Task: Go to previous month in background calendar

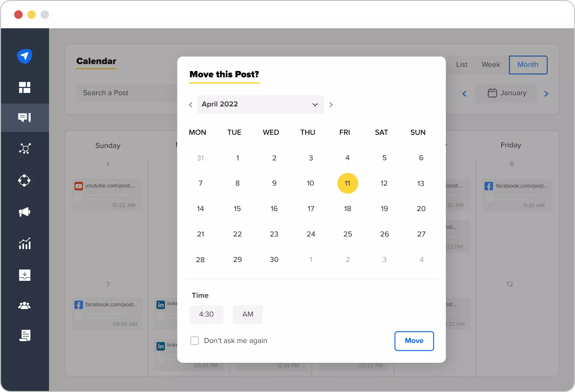Action: click(464, 94)
